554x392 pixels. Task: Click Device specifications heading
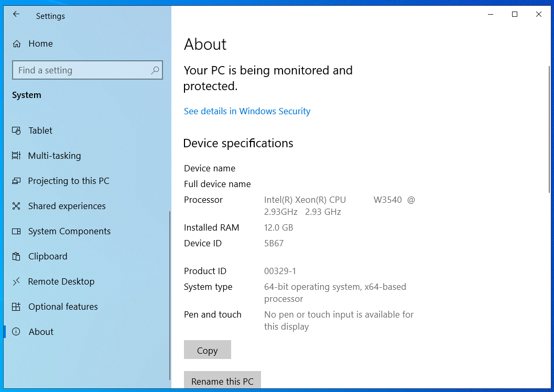point(238,144)
